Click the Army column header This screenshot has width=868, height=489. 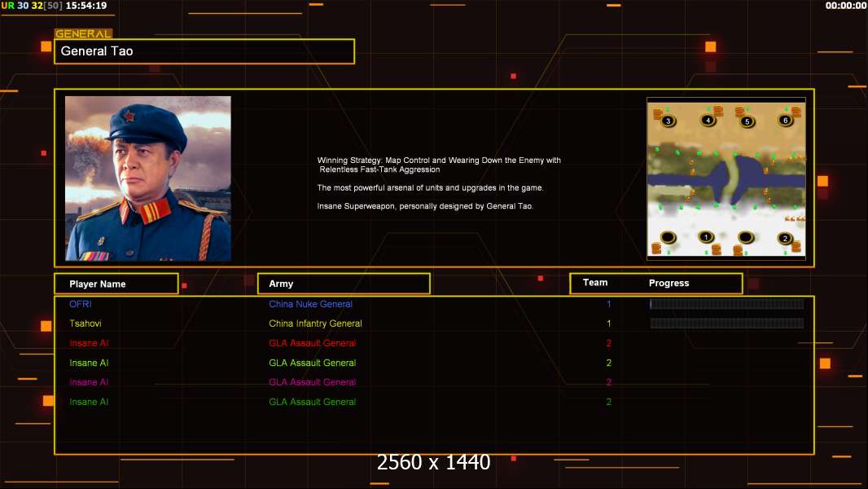(x=344, y=284)
